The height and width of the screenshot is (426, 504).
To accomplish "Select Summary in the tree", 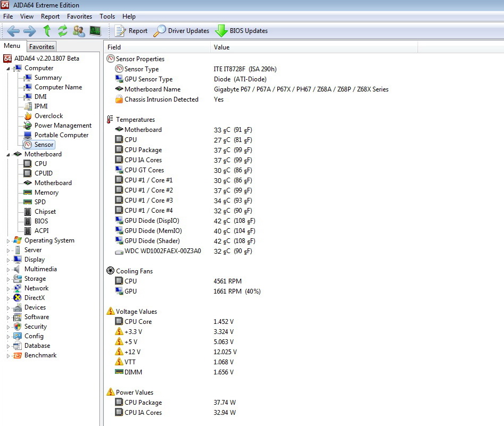I will pyautogui.click(x=48, y=78).
